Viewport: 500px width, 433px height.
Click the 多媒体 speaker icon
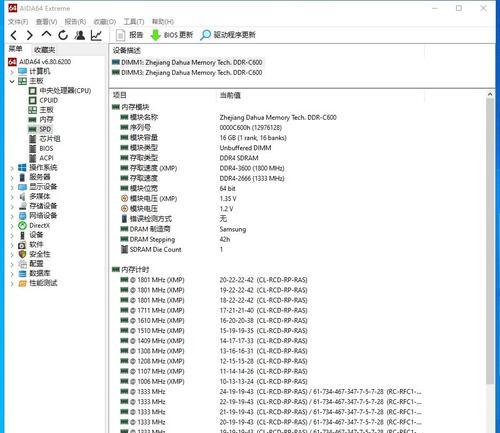pyautogui.click(x=22, y=197)
